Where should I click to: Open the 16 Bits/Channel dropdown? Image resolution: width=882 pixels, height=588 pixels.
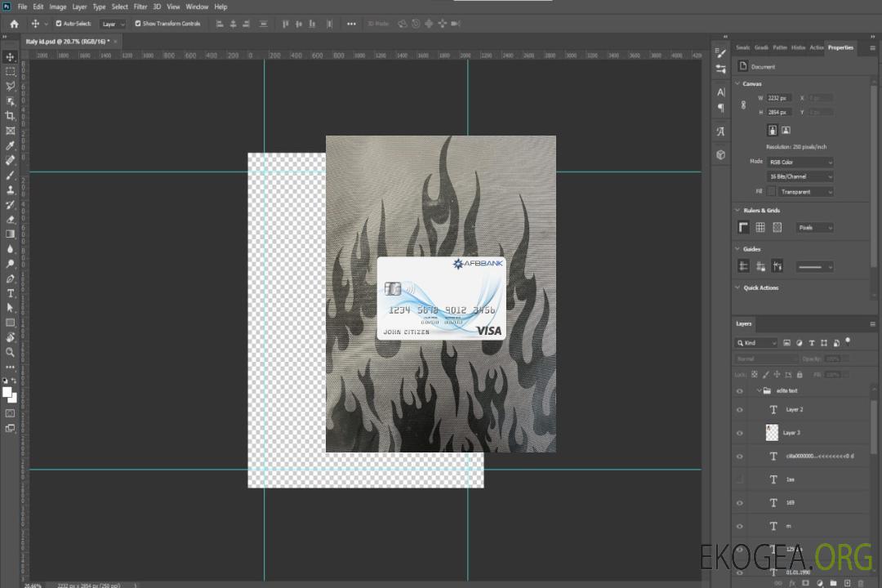click(x=800, y=176)
